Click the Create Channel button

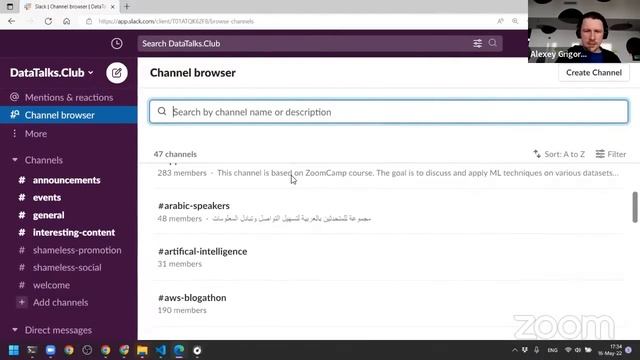tap(594, 73)
